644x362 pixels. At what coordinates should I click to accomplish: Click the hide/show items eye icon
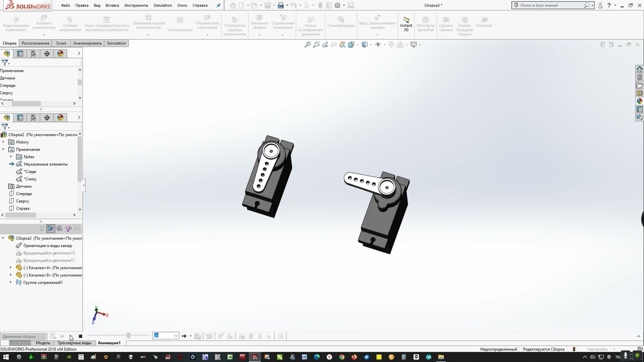(378, 45)
